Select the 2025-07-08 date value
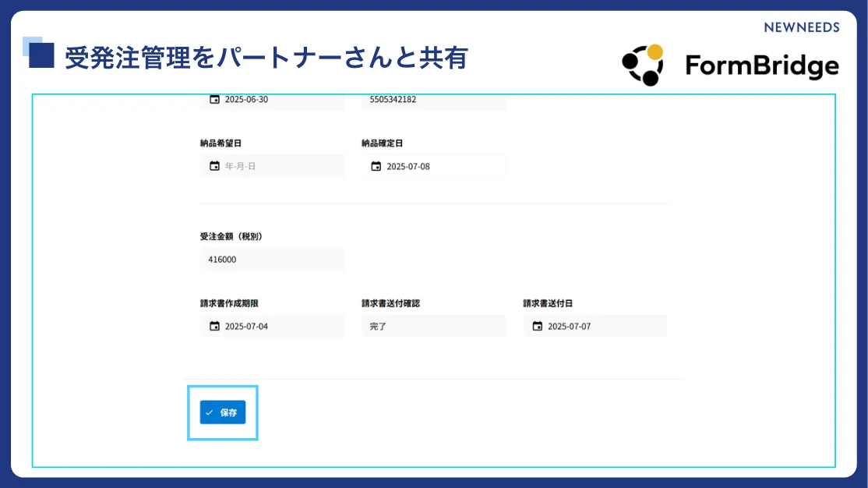 click(x=408, y=166)
